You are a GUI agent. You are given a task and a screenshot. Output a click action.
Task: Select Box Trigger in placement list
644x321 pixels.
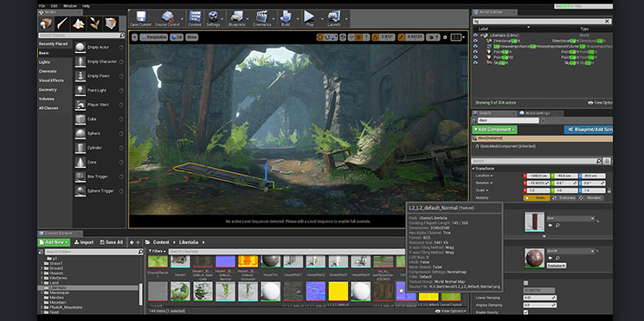99,177
